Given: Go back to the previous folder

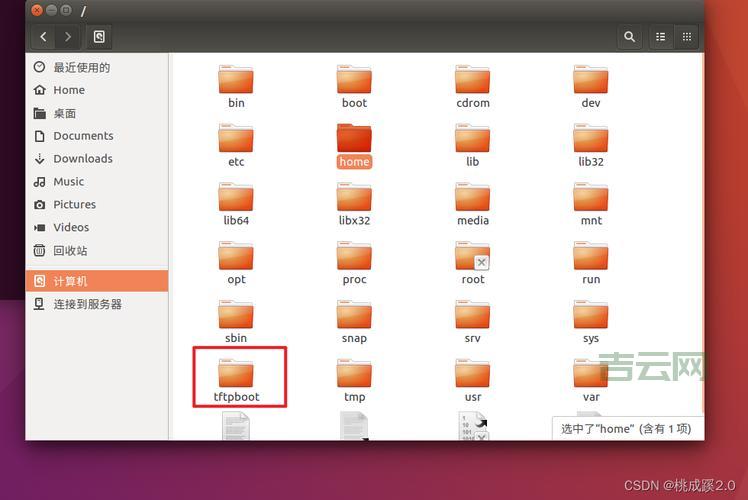Looking at the screenshot, I should pyautogui.click(x=43, y=37).
